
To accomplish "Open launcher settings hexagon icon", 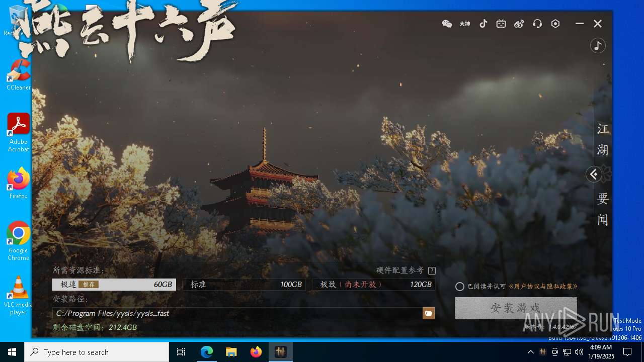I will tap(555, 24).
